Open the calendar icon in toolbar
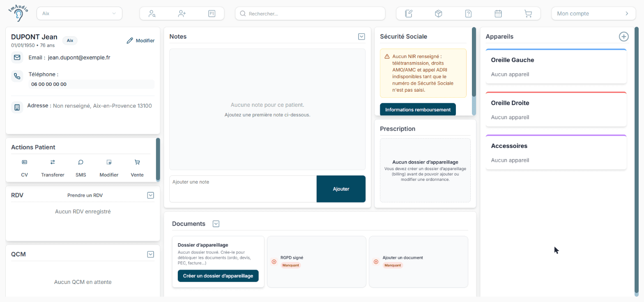This screenshot has width=644, height=302. [498, 14]
